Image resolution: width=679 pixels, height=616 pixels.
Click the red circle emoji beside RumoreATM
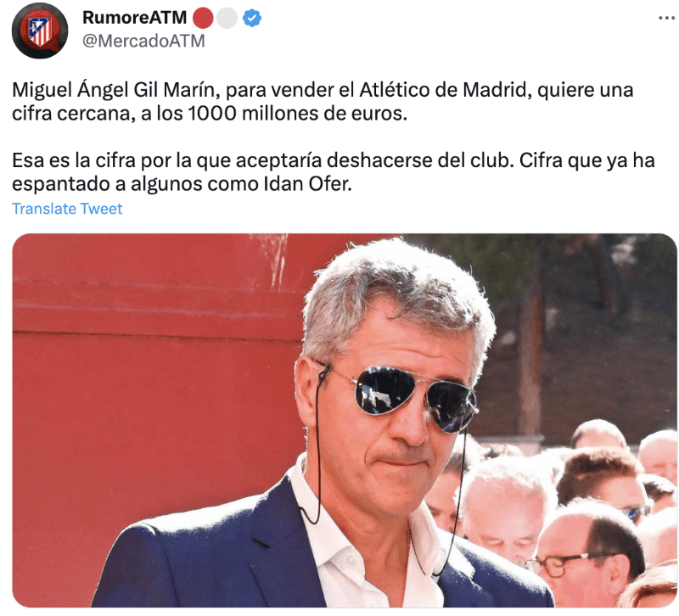pyautogui.click(x=203, y=18)
